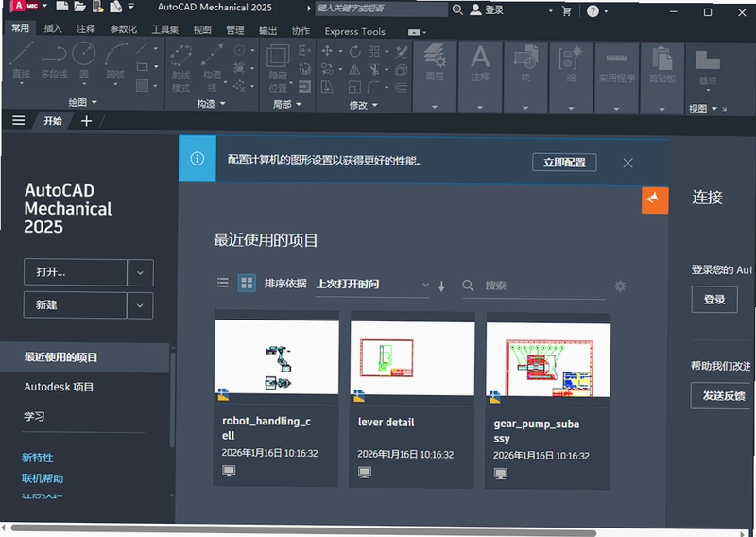Switch recent items to grid view

pyautogui.click(x=247, y=284)
